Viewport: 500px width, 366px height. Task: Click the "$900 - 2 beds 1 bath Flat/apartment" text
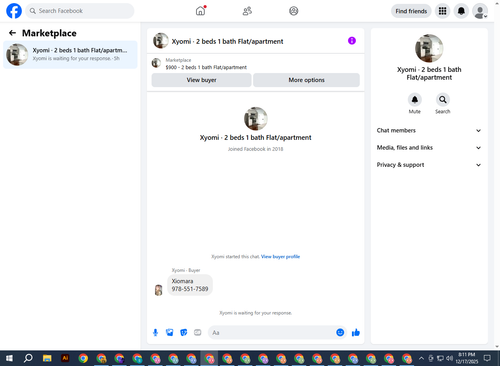tap(206, 67)
